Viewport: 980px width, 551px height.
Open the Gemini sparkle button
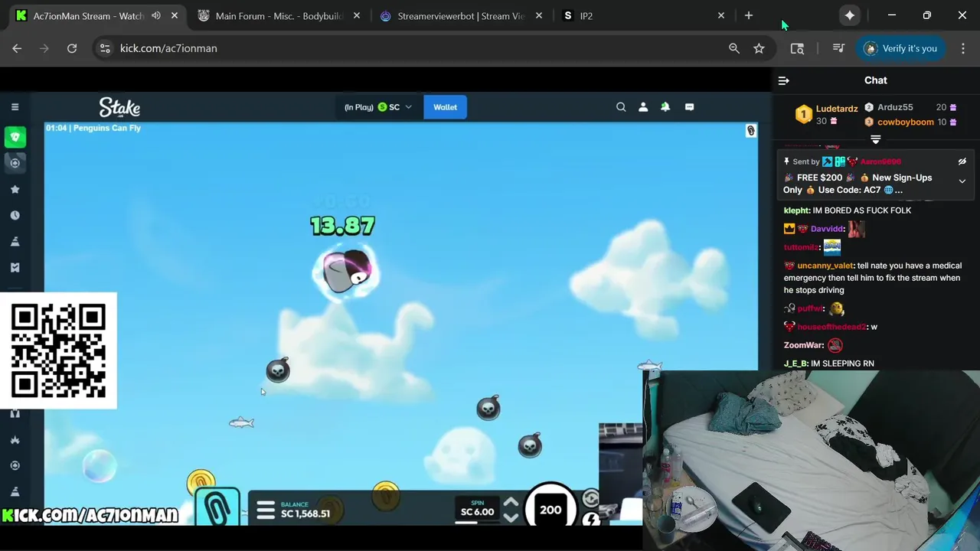850,15
